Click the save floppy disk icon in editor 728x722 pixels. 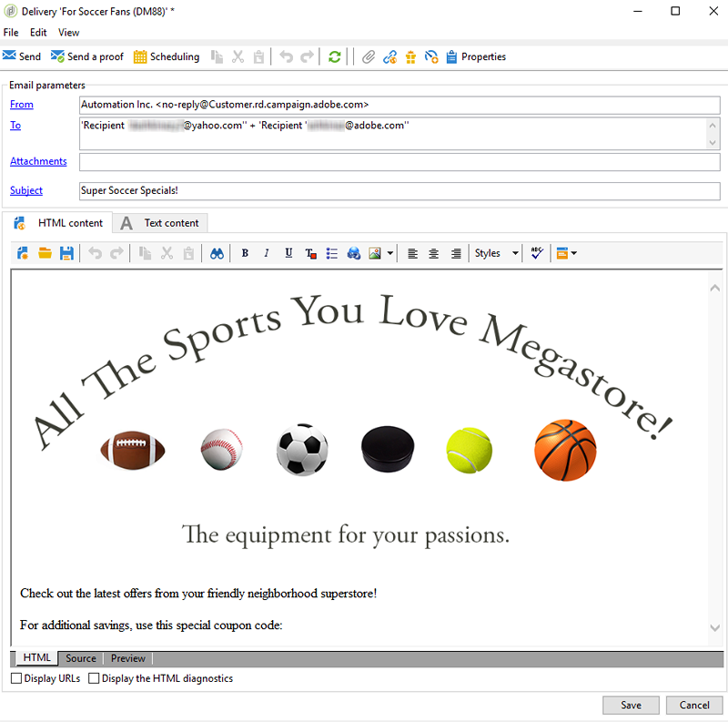[x=66, y=253]
